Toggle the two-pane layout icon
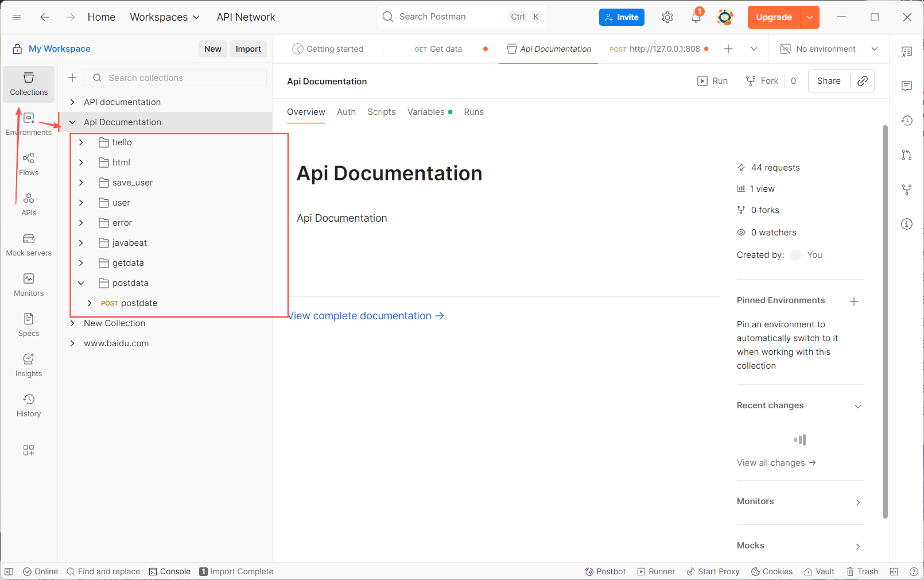Image resolution: width=924 pixels, height=580 pixels. [894, 571]
